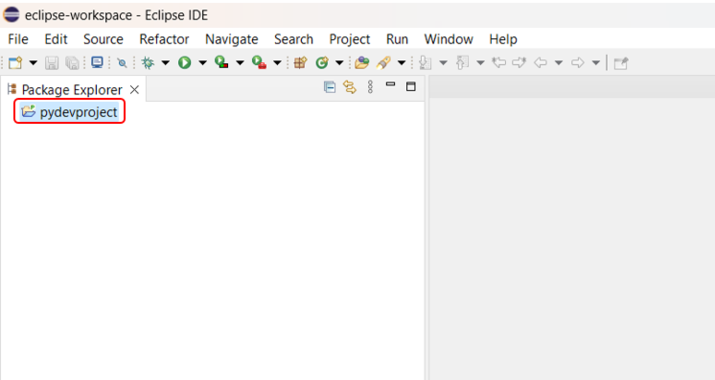Expand the Back history dropdown arrow
The image size is (715, 380).
click(559, 62)
